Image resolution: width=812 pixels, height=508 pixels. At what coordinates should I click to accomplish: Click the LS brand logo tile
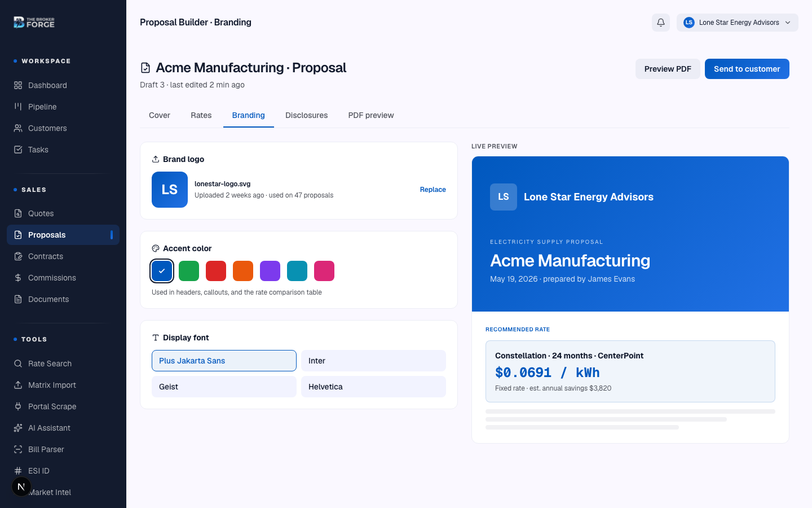point(170,190)
